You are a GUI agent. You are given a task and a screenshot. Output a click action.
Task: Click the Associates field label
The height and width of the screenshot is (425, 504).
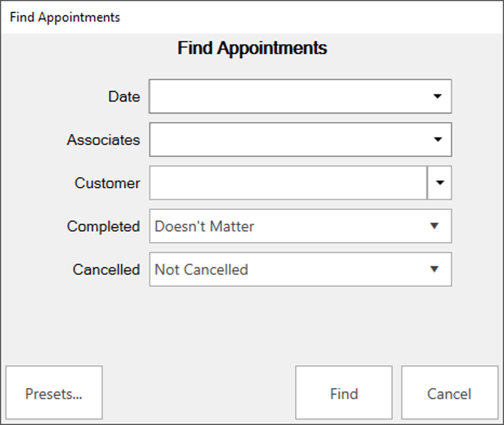tap(103, 140)
